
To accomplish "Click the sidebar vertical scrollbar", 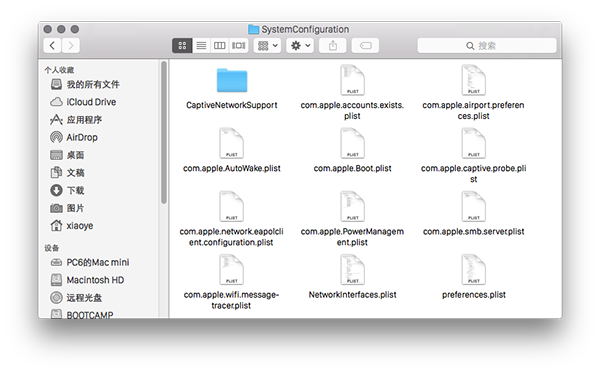I will 164,132.
